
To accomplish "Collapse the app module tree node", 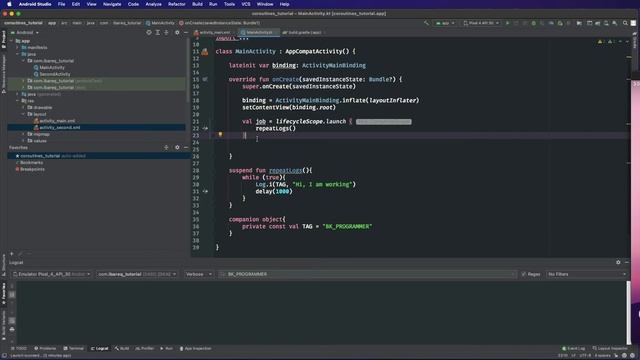I will pyautogui.click(x=11, y=41).
